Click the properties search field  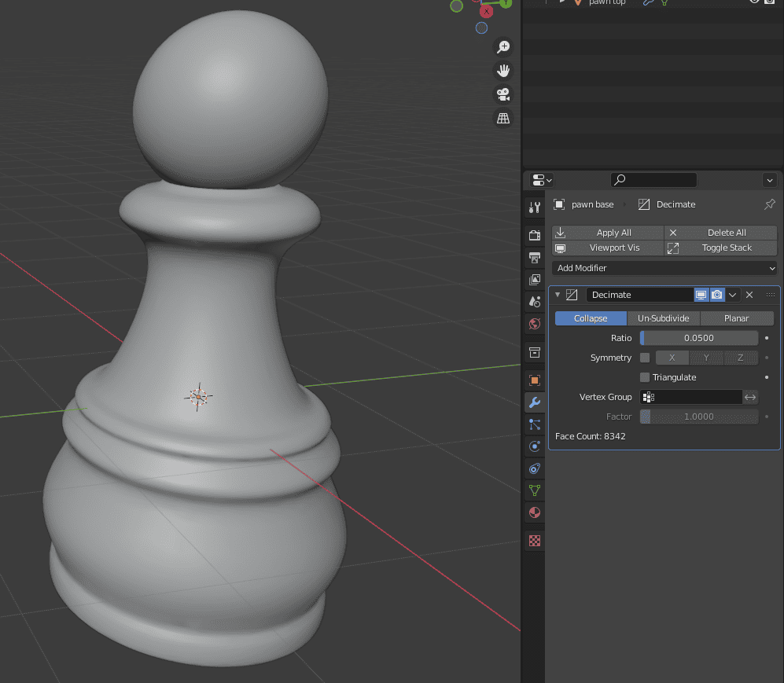click(x=653, y=180)
